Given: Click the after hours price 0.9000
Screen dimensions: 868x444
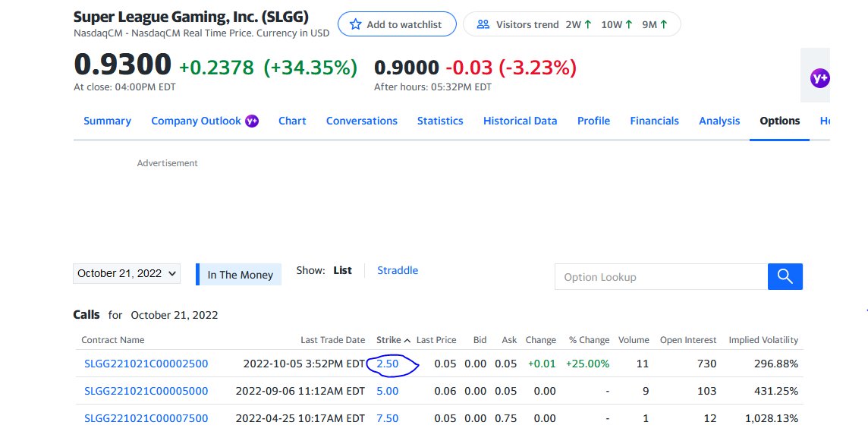Looking at the screenshot, I should pos(407,68).
